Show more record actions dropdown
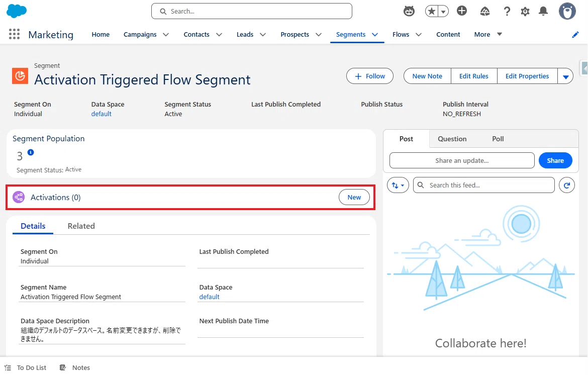588x375 pixels. coord(565,76)
